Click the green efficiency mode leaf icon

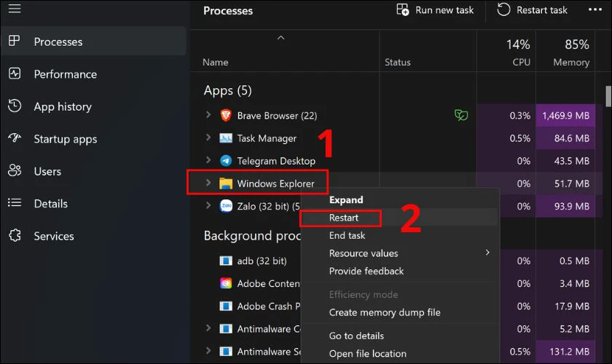coord(461,115)
